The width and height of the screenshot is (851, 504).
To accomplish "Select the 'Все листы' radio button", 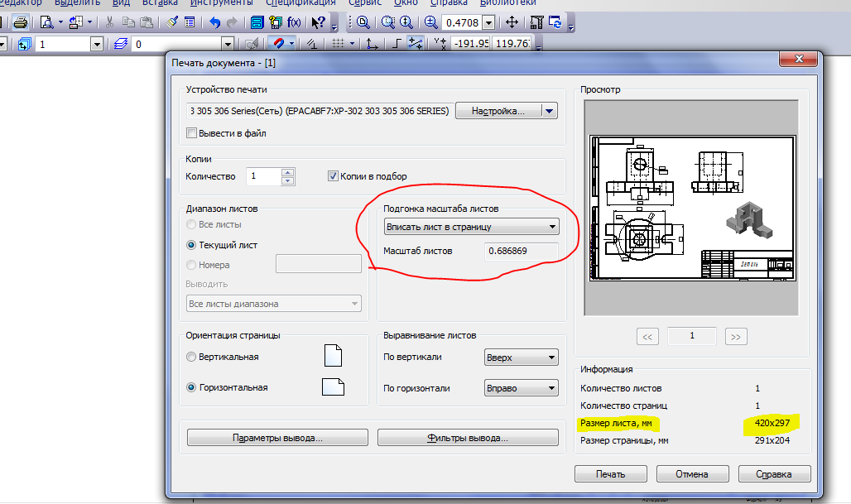I will [191, 224].
